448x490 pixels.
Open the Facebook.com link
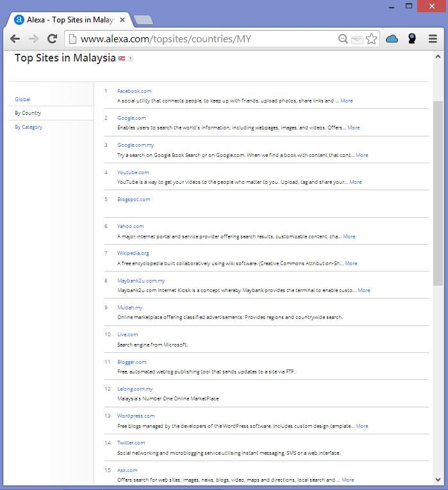pyautogui.click(x=134, y=91)
